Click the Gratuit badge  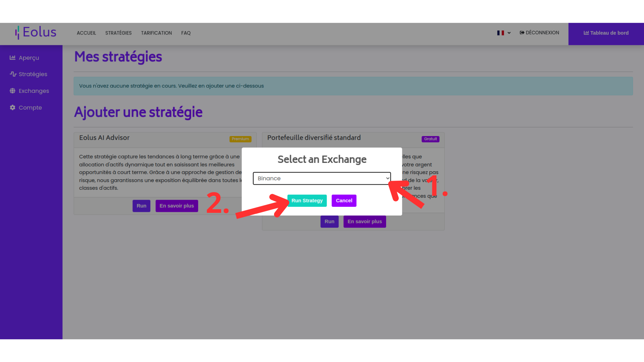(430, 139)
